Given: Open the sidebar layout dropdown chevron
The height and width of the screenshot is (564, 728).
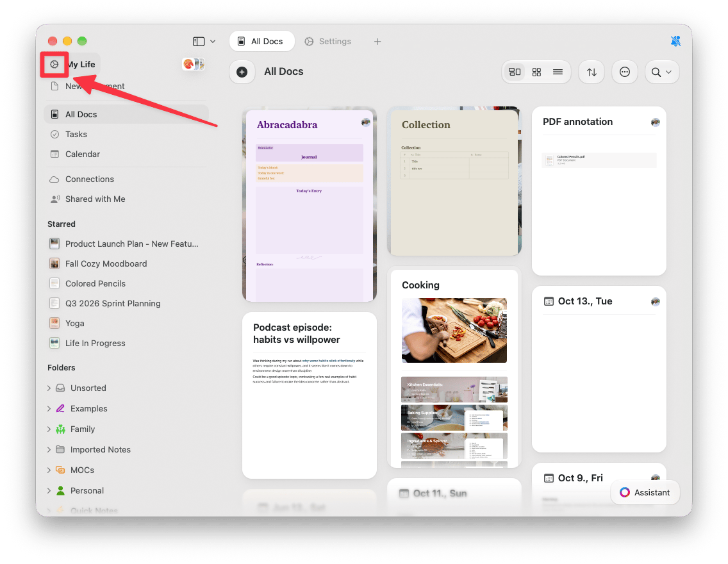Looking at the screenshot, I should click(213, 41).
